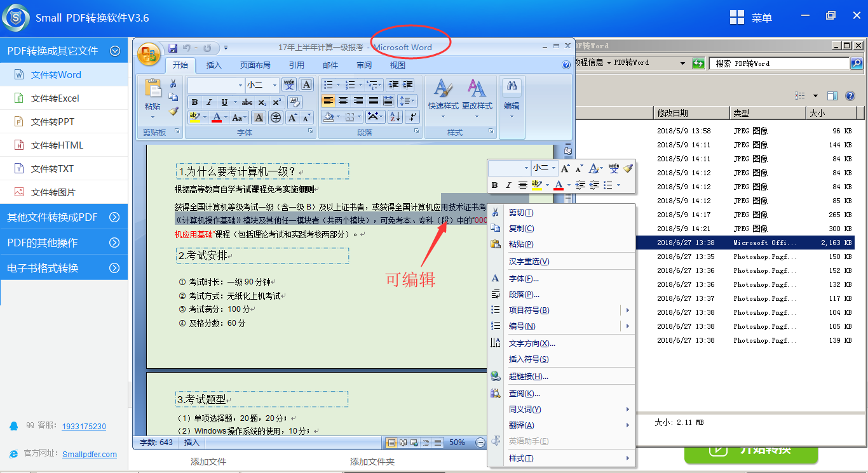Click the round Office button in Word
This screenshot has height=473, width=868.
pyautogui.click(x=149, y=55)
